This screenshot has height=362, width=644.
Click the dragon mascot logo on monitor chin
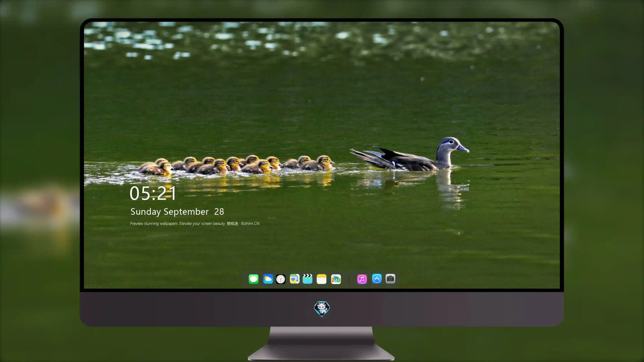tap(322, 309)
